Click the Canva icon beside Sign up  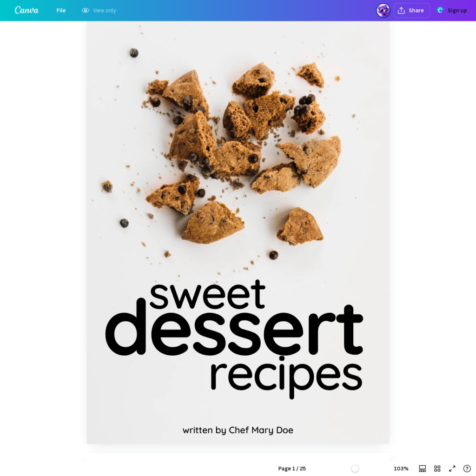[x=440, y=10]
